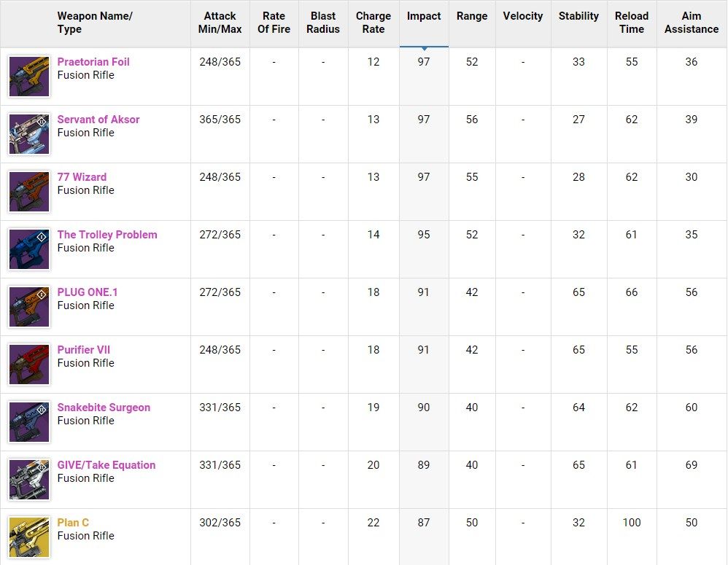Click the PLUG ONE.1 weapon icon
Screen dimensions: 728x565
(x=29, y=307)
